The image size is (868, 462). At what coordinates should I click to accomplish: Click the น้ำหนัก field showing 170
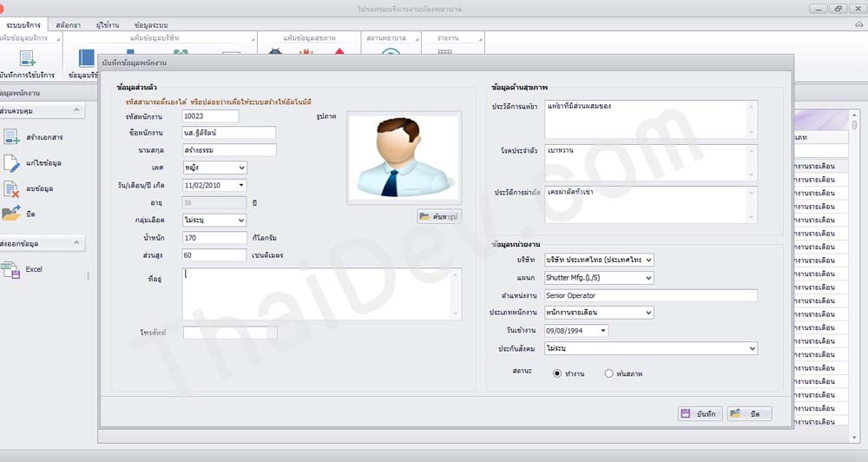pyautogui.click(x=214, y=238)
